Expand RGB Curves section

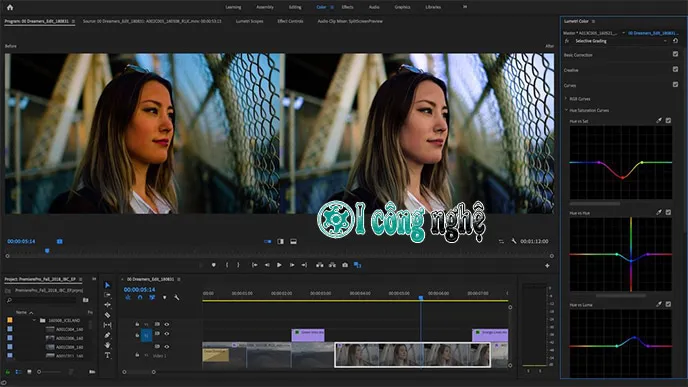(566, 99)
